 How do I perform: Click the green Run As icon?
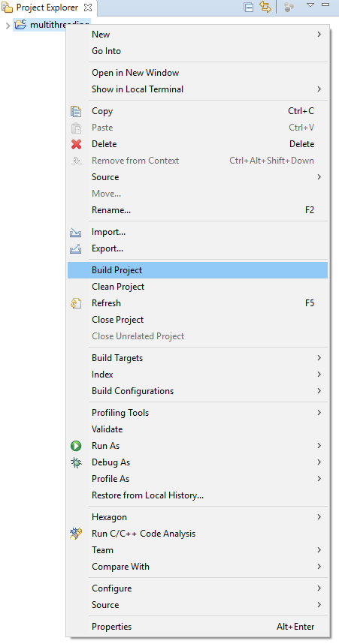76,446
